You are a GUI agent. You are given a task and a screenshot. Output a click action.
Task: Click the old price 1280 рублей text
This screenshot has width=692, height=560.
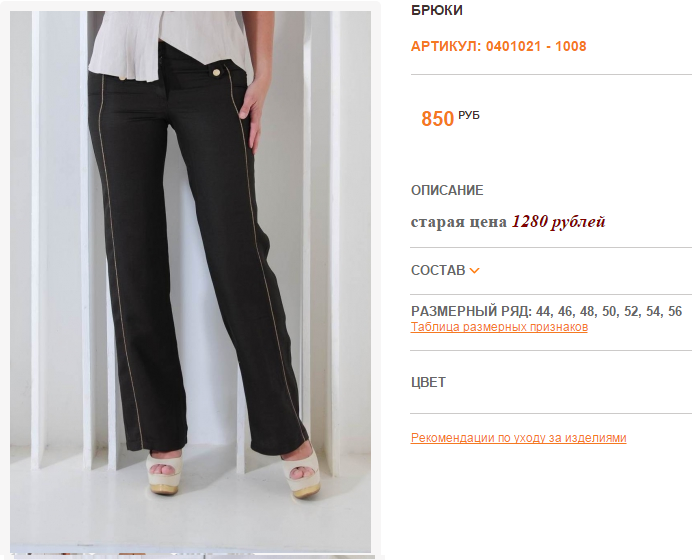click(x=558, y=222)
